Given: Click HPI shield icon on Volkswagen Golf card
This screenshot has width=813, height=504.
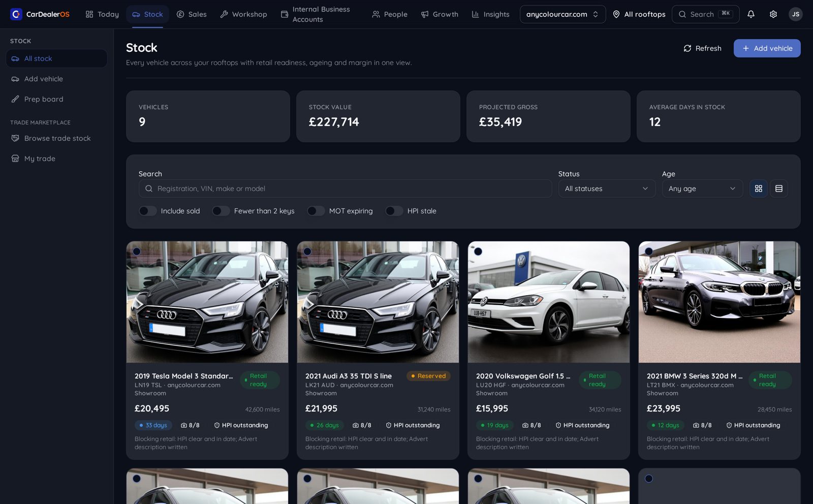Looking at the screenshot, I should point(558,425).
